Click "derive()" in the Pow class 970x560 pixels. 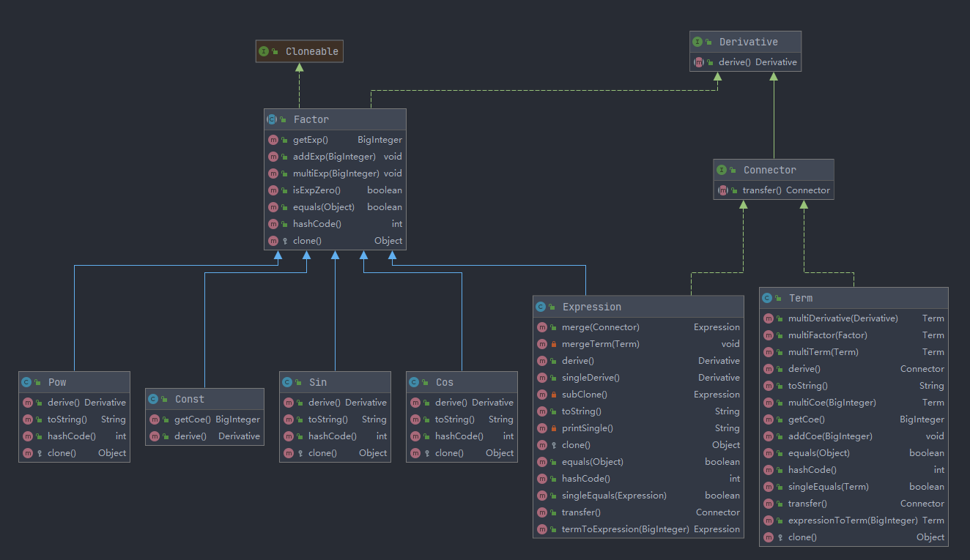tap(64, 403)
